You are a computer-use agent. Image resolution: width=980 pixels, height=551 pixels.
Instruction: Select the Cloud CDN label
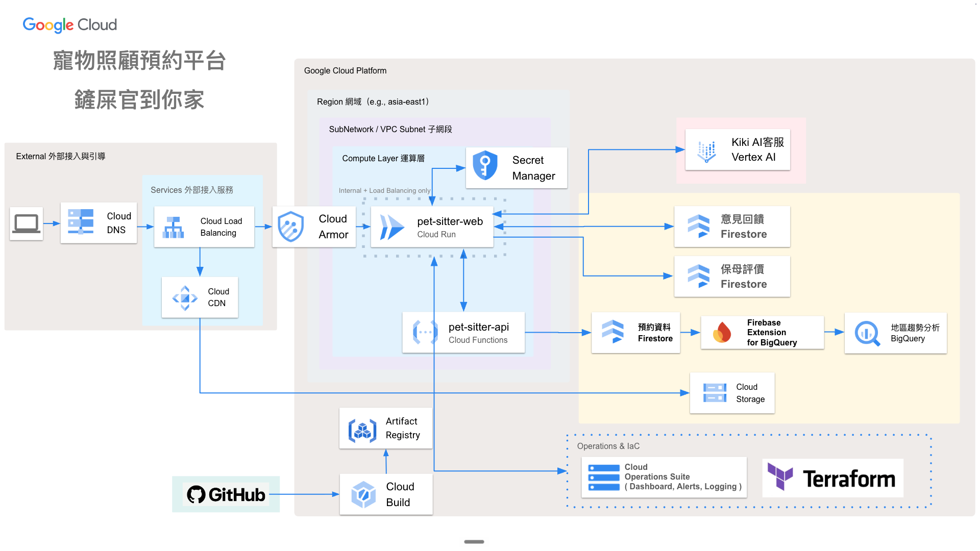pyautogui.click(x=218, y=297)
